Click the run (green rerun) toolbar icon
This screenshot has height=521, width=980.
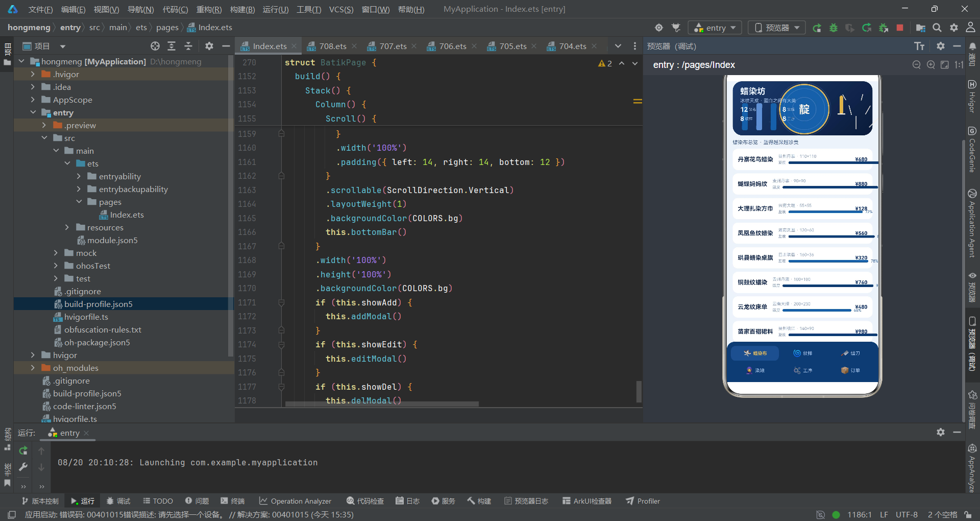point(817,28)
